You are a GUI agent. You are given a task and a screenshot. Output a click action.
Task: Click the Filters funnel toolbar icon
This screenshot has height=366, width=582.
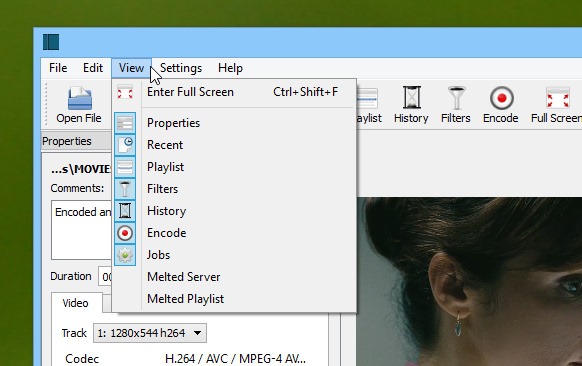pyautogui.click(x=456, y=98)
